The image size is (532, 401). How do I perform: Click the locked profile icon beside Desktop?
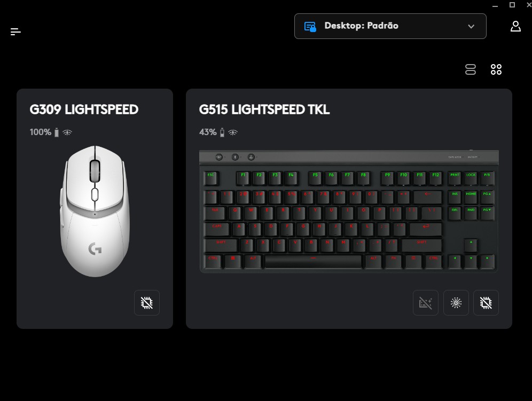[310, 27]
